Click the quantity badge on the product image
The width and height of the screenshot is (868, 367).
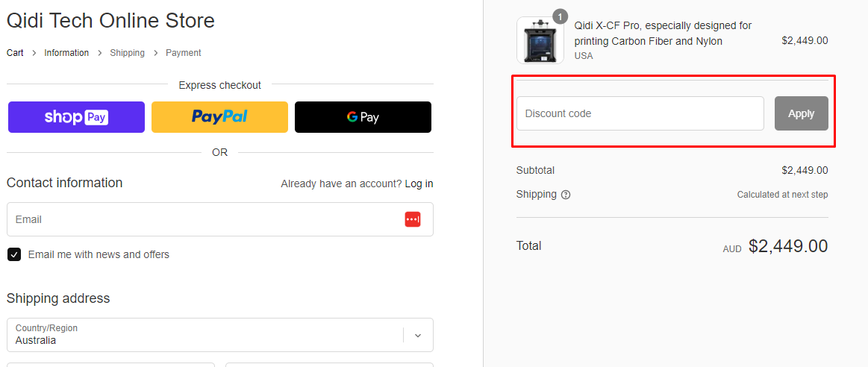pyautogui.click(x=561, y=16)
